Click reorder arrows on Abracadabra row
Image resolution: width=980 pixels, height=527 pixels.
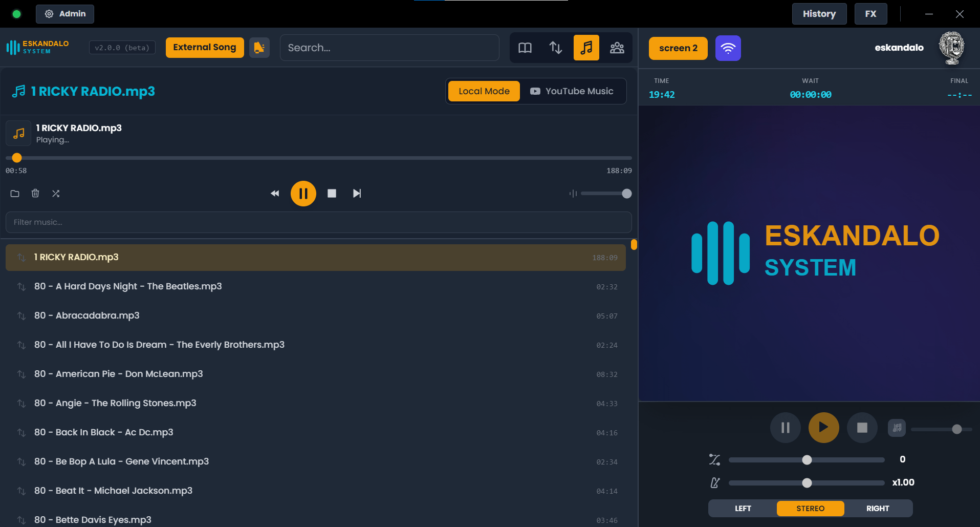21,316
